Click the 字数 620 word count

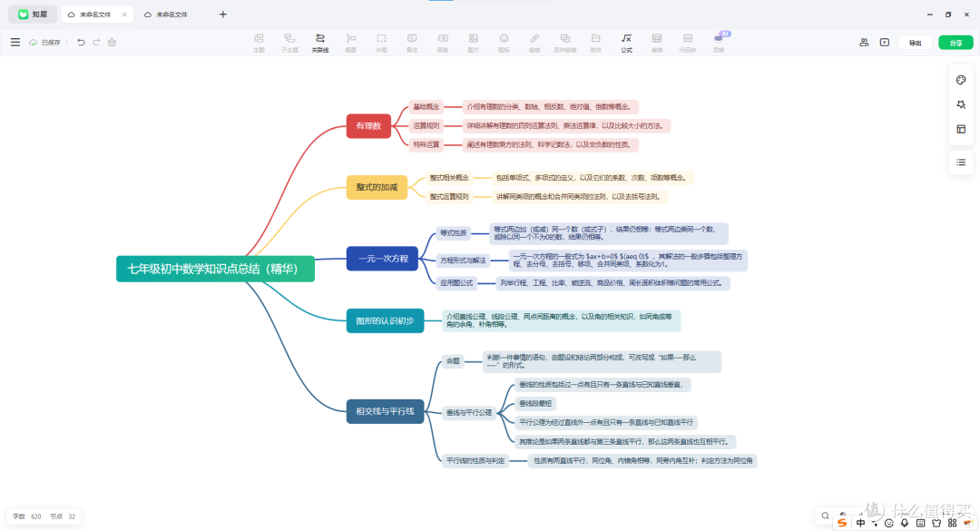[27, 516]
